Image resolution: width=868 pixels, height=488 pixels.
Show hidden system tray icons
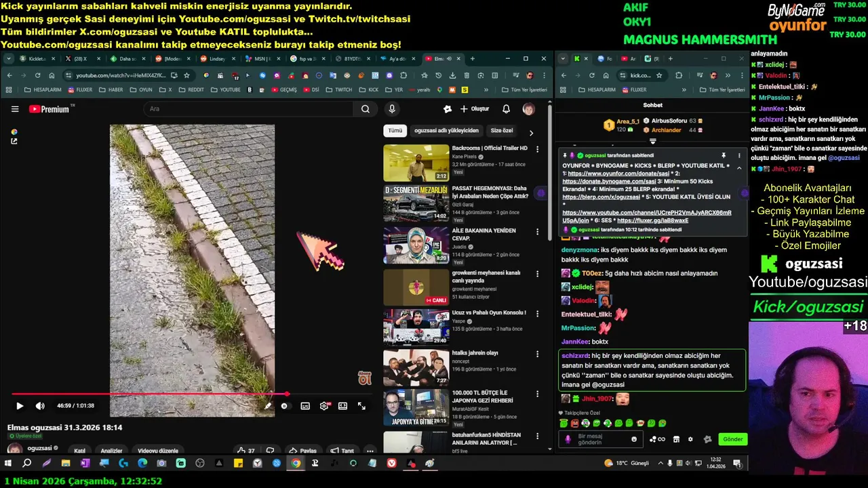click(x=660, y=464)
